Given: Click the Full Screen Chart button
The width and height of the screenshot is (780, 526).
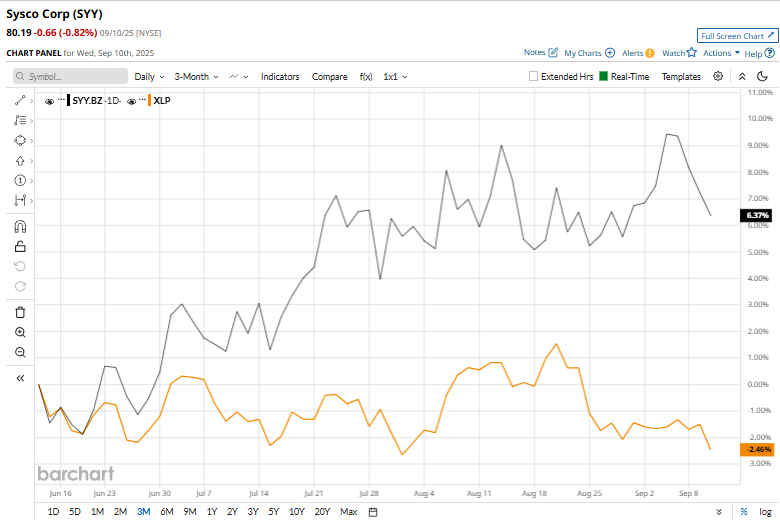Looking at the screenshot, I should (737, 36).
